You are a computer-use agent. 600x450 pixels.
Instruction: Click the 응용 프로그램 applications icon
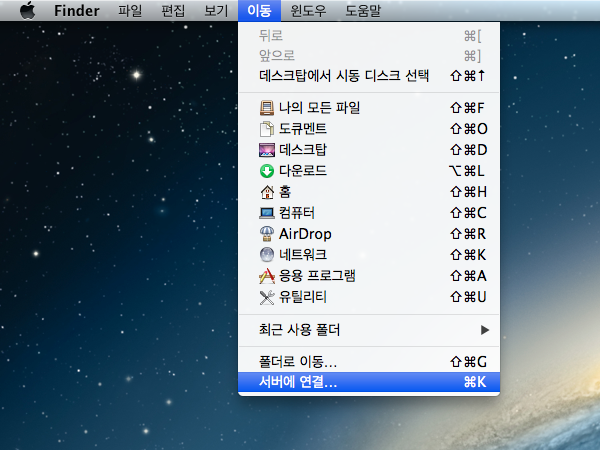click(267, 276)
